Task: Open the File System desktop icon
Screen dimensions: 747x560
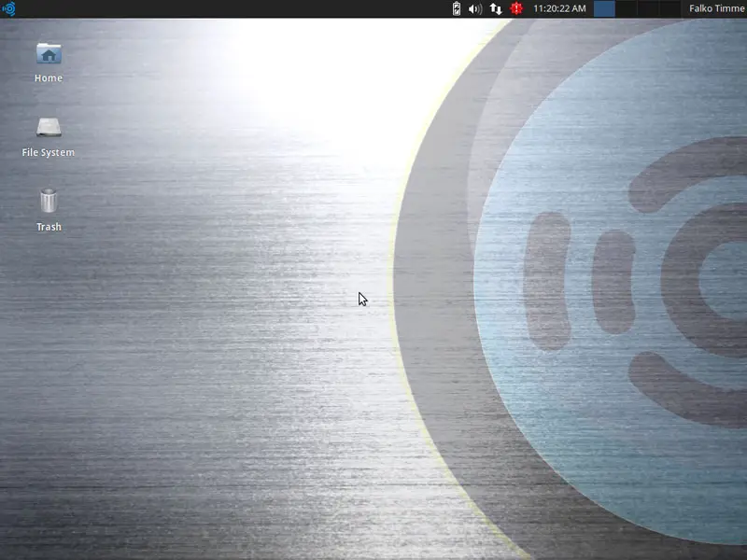Action: pyautogui.click(x=49, y=128)
